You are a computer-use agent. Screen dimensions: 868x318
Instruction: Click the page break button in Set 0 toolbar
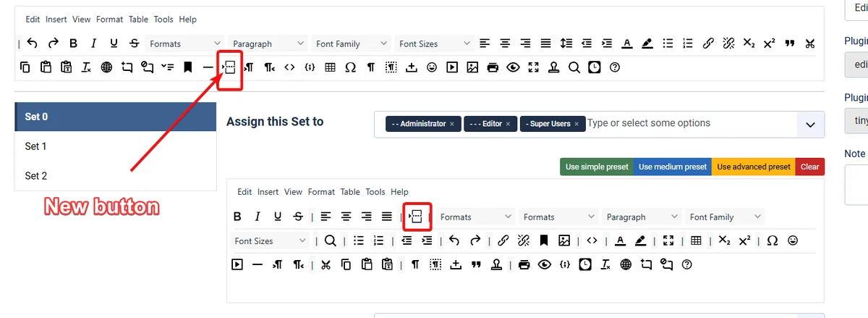click(x=416, y=217)
